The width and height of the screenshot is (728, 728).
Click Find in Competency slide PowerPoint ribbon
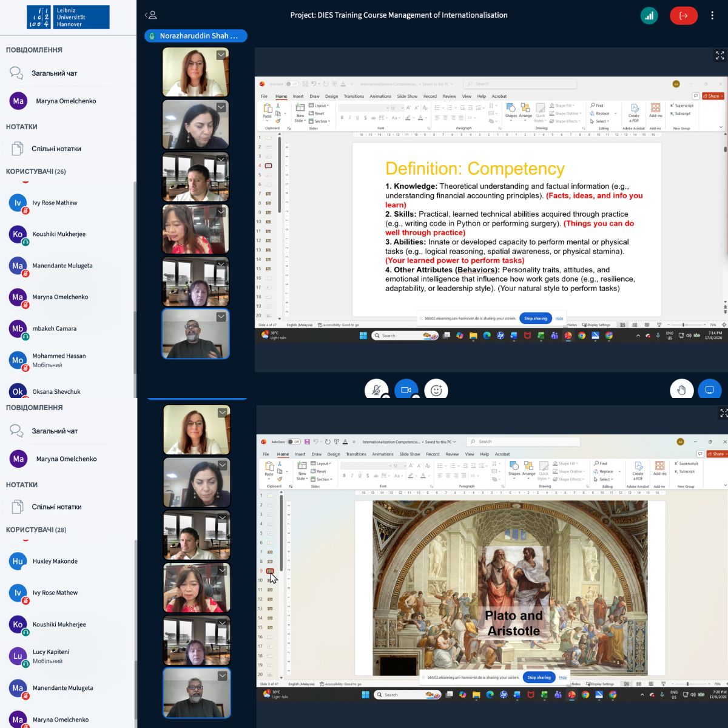tap(597, 106)
